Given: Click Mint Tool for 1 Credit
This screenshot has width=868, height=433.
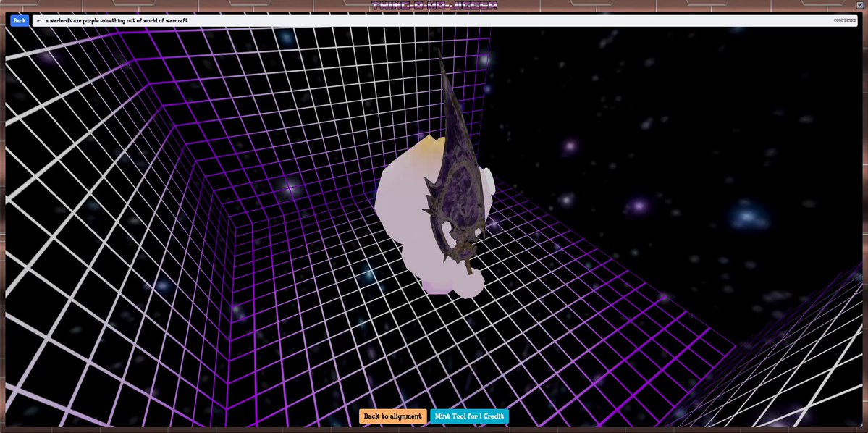Looking at the screenshot, I should click(469, 416).
